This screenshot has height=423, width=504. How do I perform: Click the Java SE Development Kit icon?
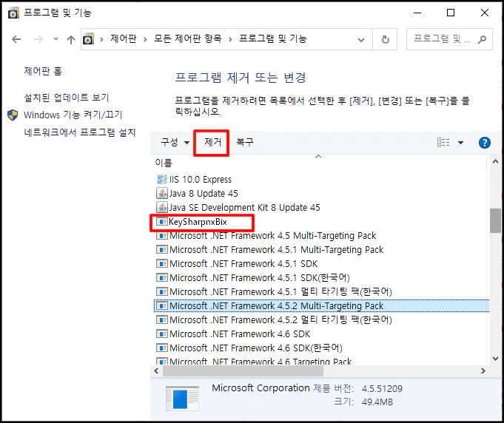(161, 208)
